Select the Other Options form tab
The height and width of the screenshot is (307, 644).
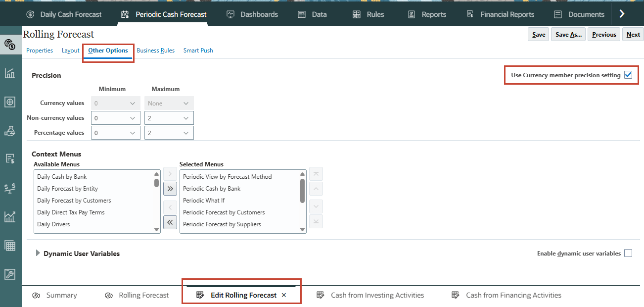point(108,51)
